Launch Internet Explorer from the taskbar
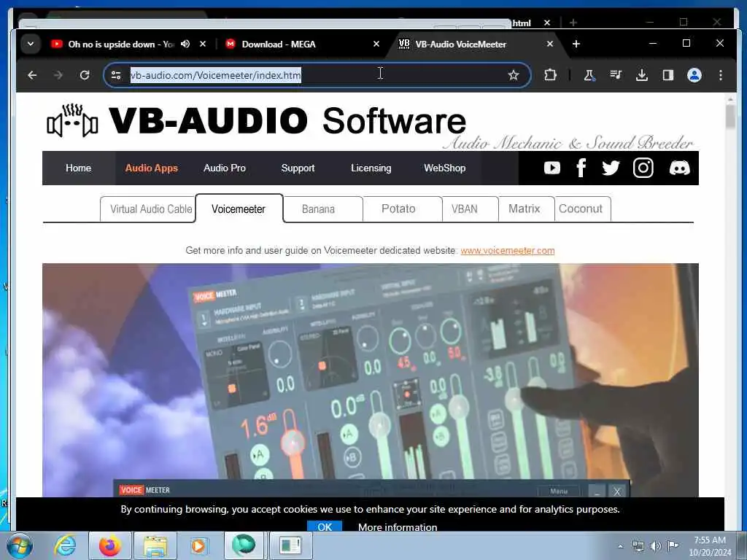The width and height of the screenshot is (747, 560). coord(65,546)
